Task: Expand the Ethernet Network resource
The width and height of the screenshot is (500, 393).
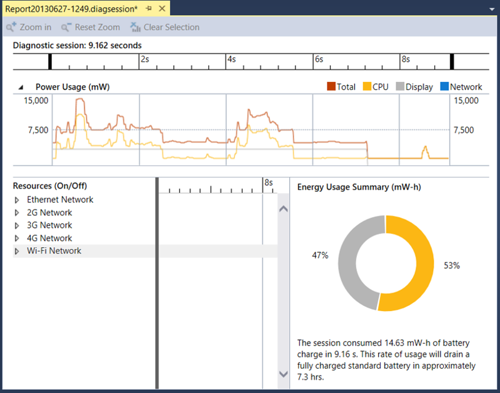Action: tap(17, 200)
